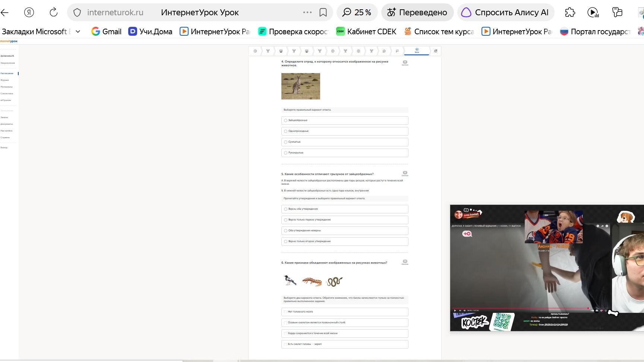The image size is (644, 362).
Task: Click the snake picture in question 6
Action: 334,281
